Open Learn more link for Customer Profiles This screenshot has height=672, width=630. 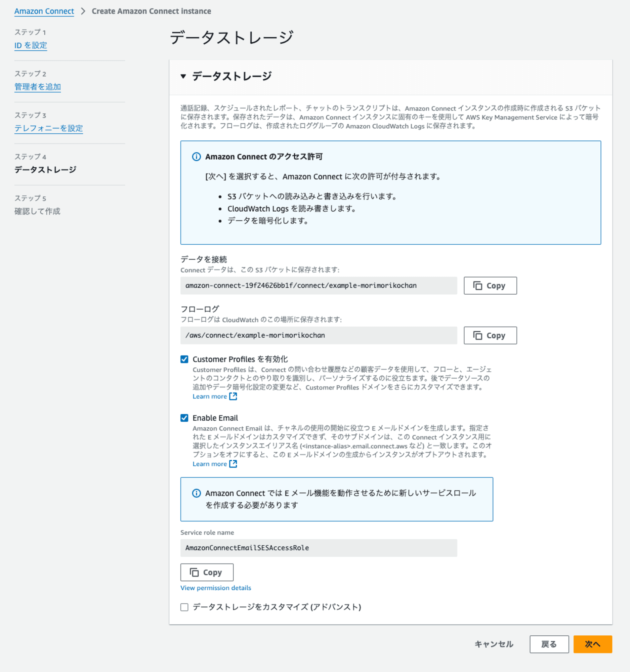tap(210, 396)
